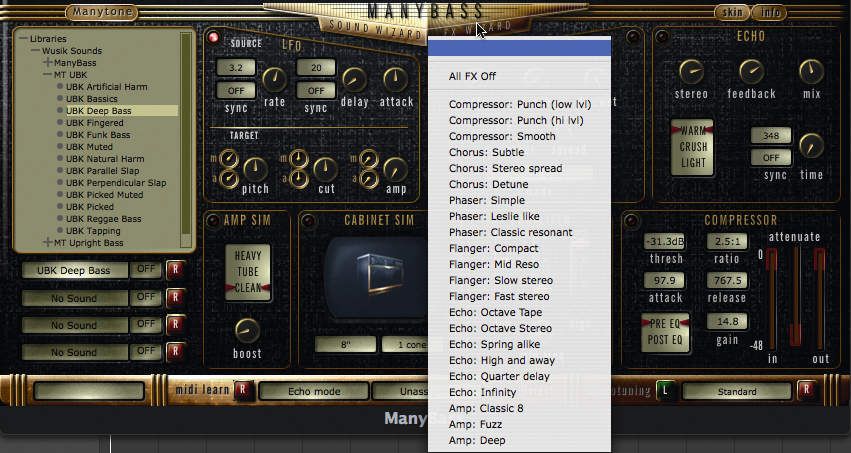Screen dimensions: 851x453
Task: Click the compressor in level meter
Action: (x=771, y=297)
